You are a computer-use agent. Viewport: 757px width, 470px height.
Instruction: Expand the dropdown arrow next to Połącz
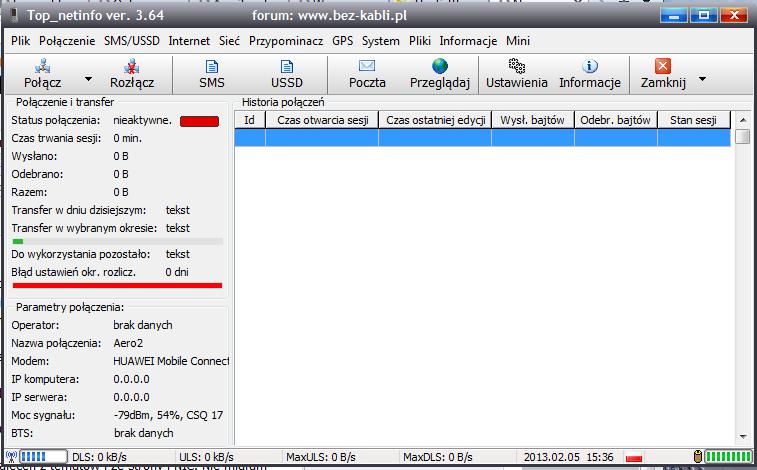tap(88, 79)
